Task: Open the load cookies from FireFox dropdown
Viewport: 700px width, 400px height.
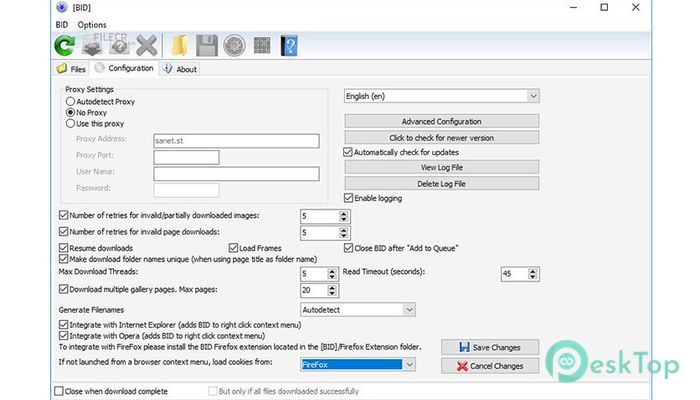Action: point(358,365)
